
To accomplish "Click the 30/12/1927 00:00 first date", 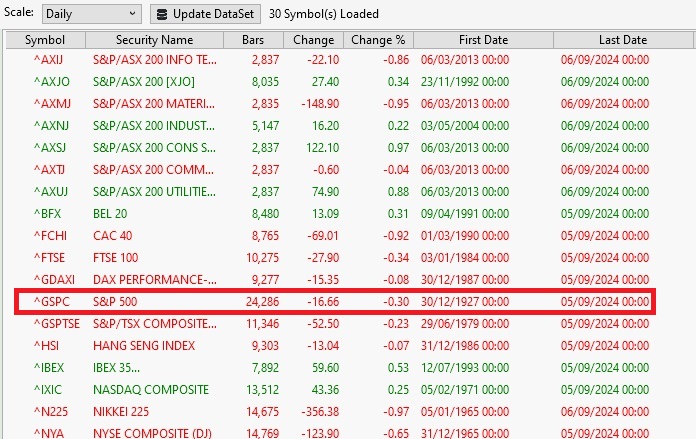I will pos(465,302).
